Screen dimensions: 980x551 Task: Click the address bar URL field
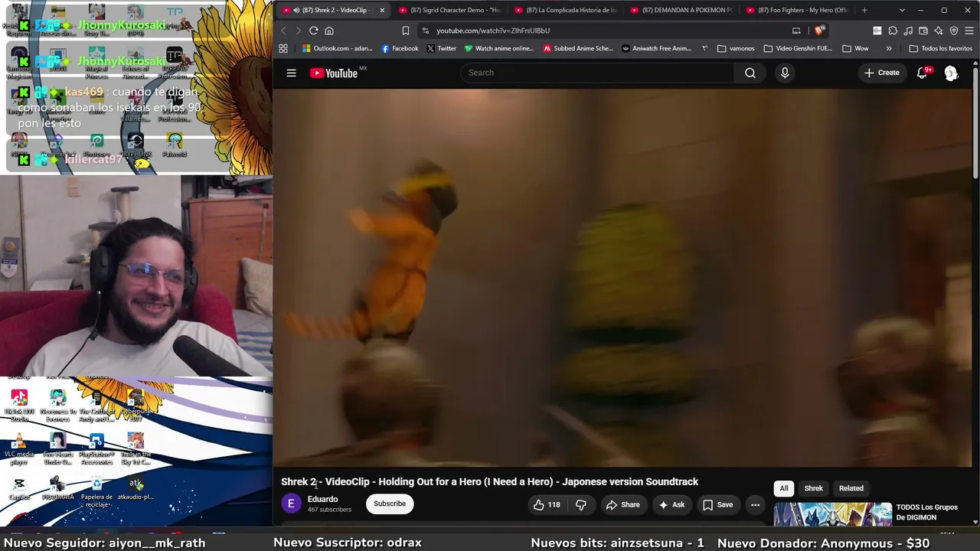coord(605,31)
